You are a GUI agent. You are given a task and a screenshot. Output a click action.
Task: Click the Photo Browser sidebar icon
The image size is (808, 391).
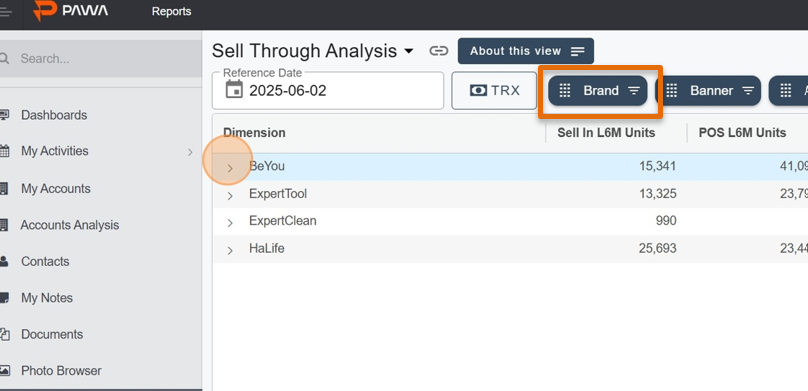pyautogui.click(x=4, y=370)
